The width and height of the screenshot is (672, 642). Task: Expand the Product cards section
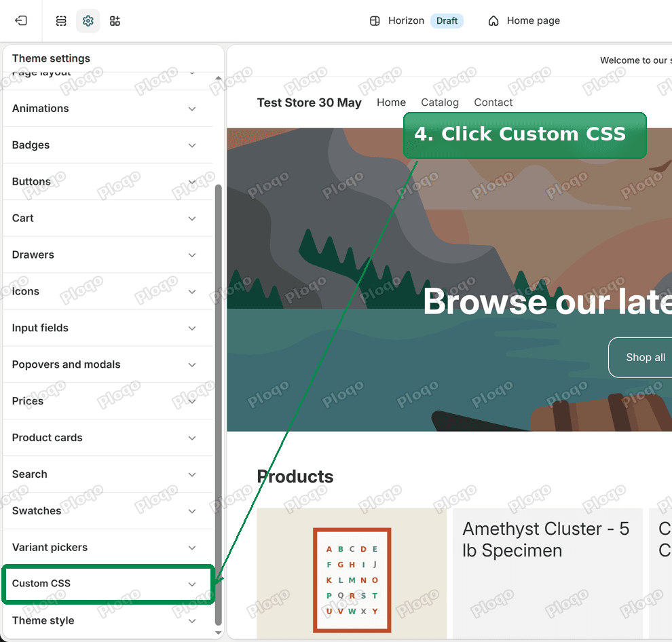tap(107, 438)
